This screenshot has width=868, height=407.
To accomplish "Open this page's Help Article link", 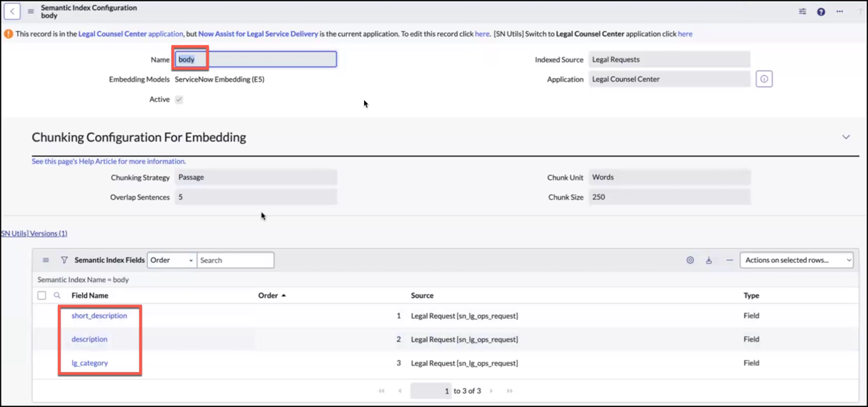I will pyautogui.click(x=108, y=161).
